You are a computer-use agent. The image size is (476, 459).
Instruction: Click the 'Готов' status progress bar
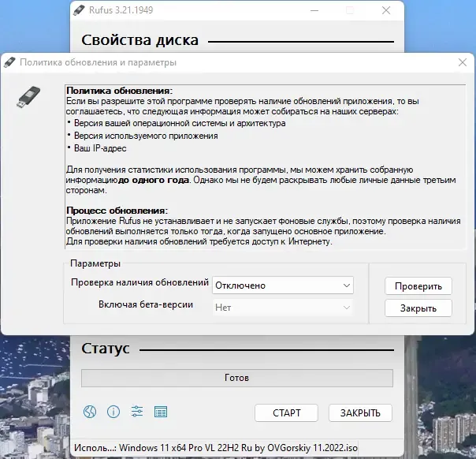tap(237, 378)
